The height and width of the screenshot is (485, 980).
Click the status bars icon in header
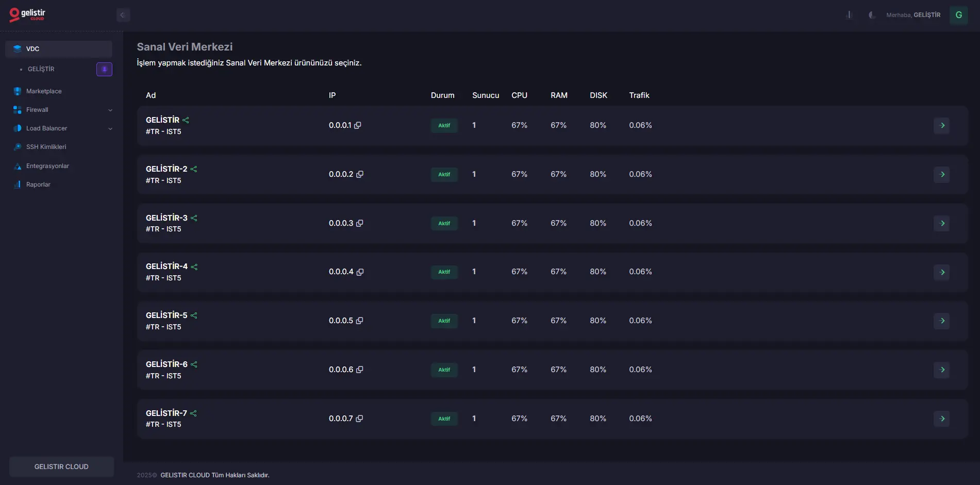coord(849,14)
